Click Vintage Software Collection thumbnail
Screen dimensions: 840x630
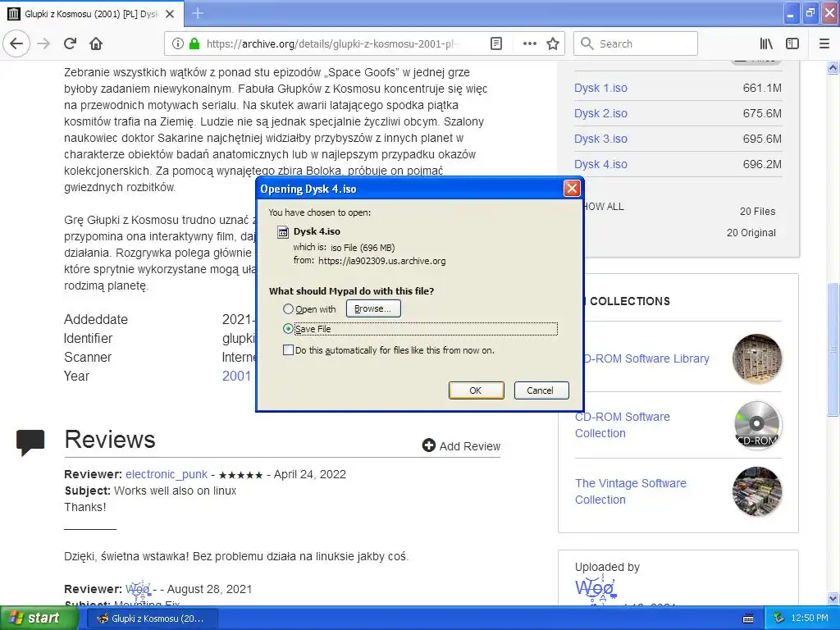click(757, 491)
